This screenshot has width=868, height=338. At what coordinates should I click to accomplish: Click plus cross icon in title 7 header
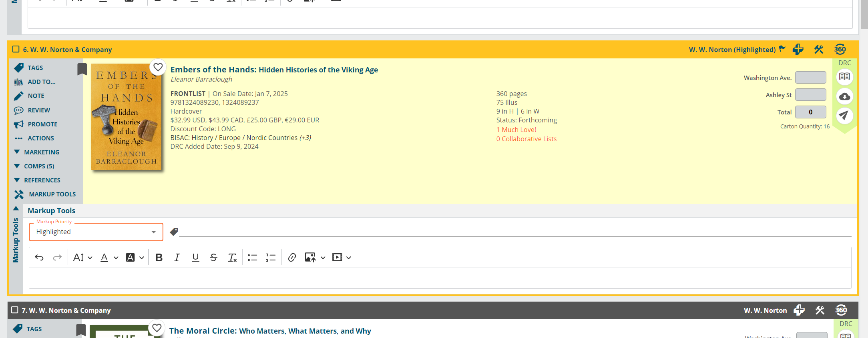pos(799,310)
